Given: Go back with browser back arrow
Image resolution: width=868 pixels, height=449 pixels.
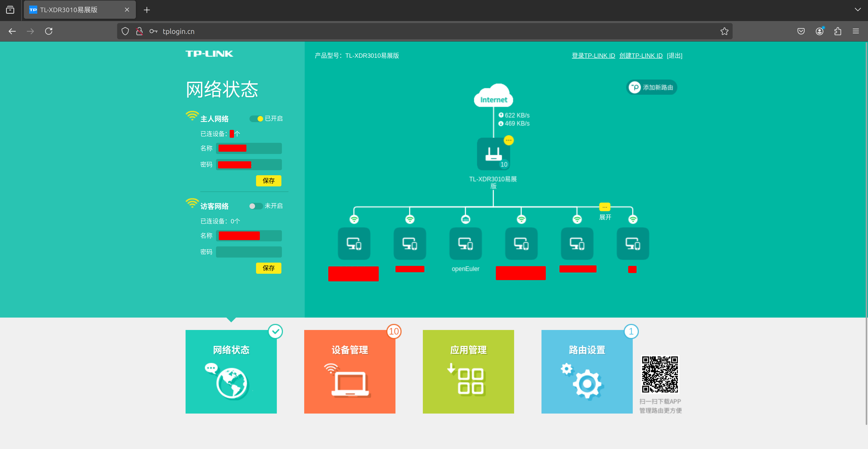Looking at the screenshot, I should pos(12,31).
